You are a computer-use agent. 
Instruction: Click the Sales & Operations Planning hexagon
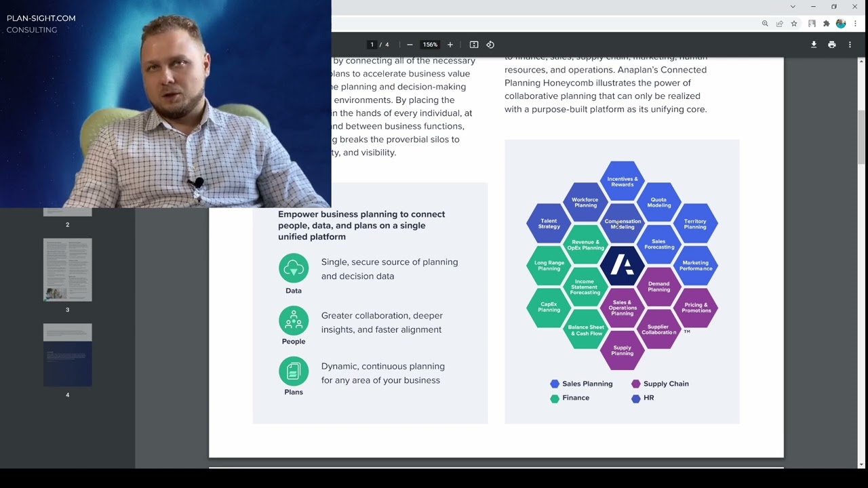click(622, 308)
